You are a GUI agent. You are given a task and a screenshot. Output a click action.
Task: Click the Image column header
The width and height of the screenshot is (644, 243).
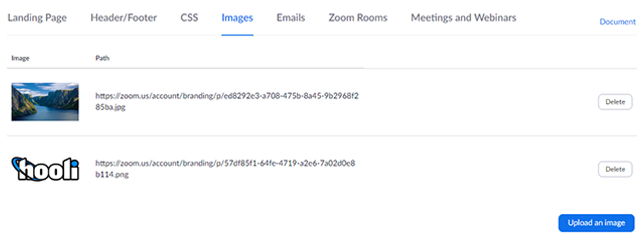point(20,58)
